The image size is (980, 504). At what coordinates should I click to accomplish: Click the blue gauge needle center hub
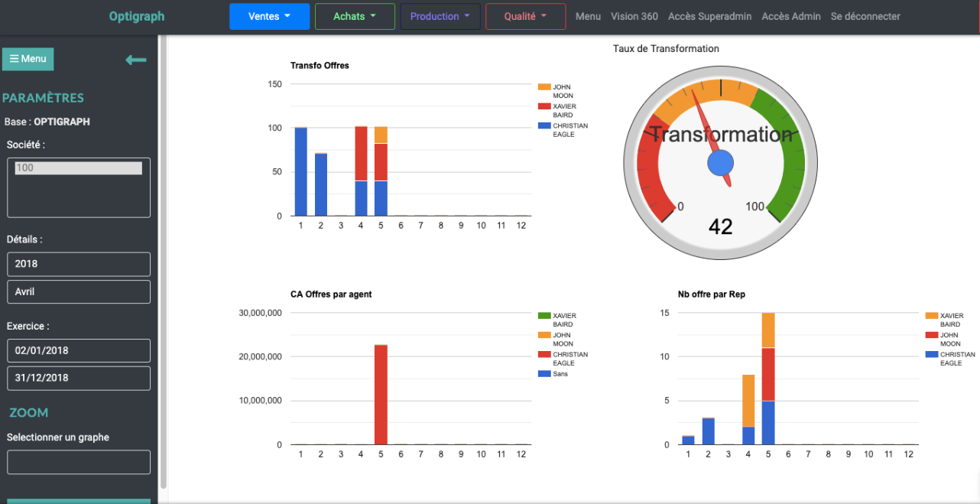(720, 162)
